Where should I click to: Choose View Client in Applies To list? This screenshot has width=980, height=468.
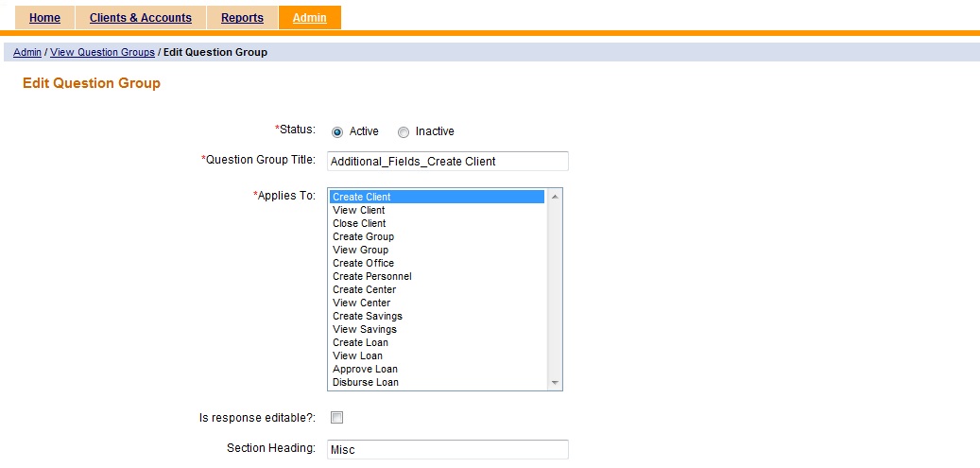pyautogui.click(x=359, y=210)
